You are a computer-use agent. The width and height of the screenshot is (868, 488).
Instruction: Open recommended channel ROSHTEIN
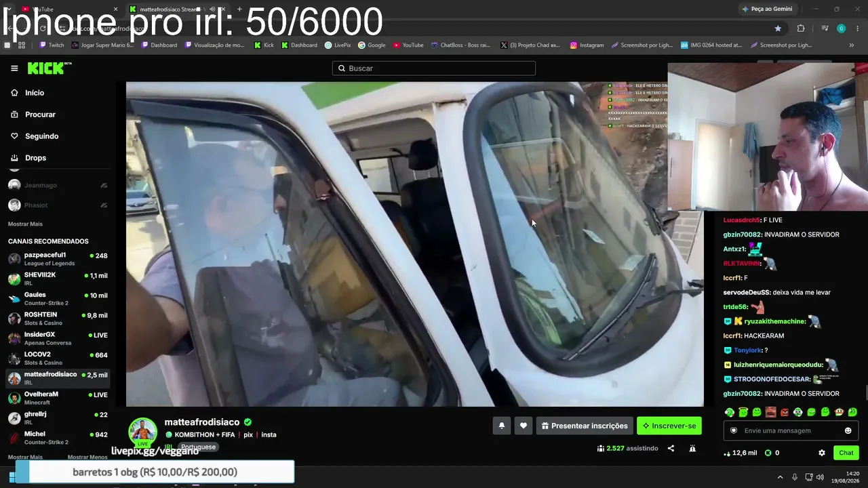[57, 319]
